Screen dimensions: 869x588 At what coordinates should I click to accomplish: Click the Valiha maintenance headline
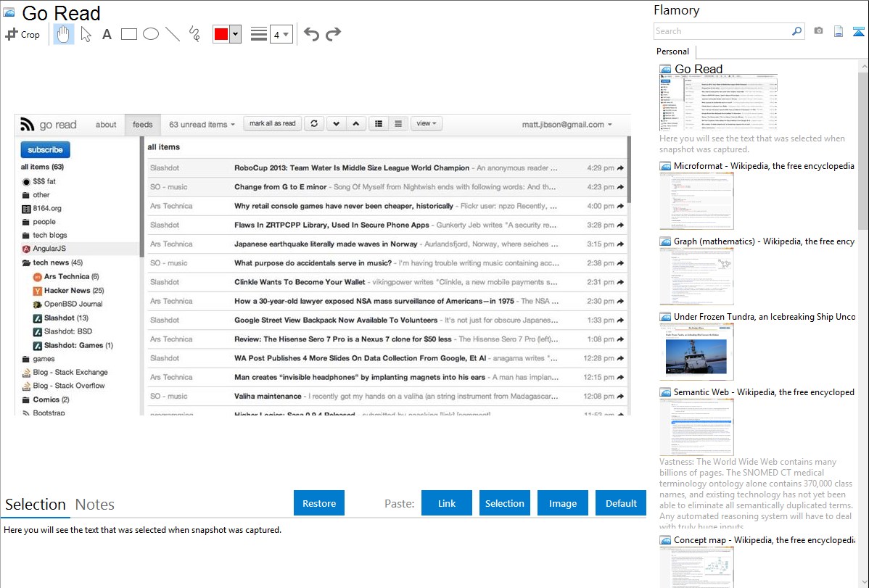click(x=268, y=397)
